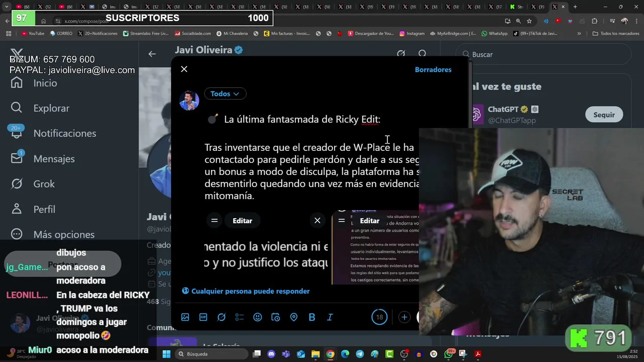The height and width of the screenshot is (362, 644).
Task: Open the Socialblade.com bookmark
Action: coord(193,34)
